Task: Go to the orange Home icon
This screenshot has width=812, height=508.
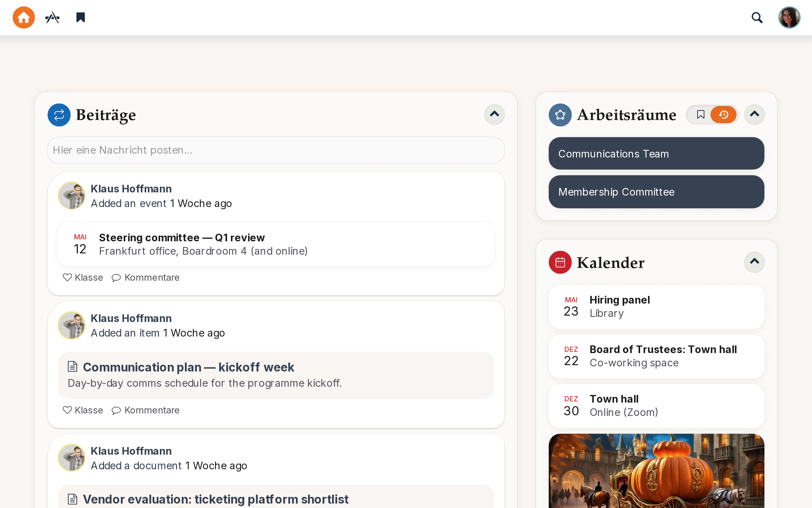Action: [x=23, y=17]
